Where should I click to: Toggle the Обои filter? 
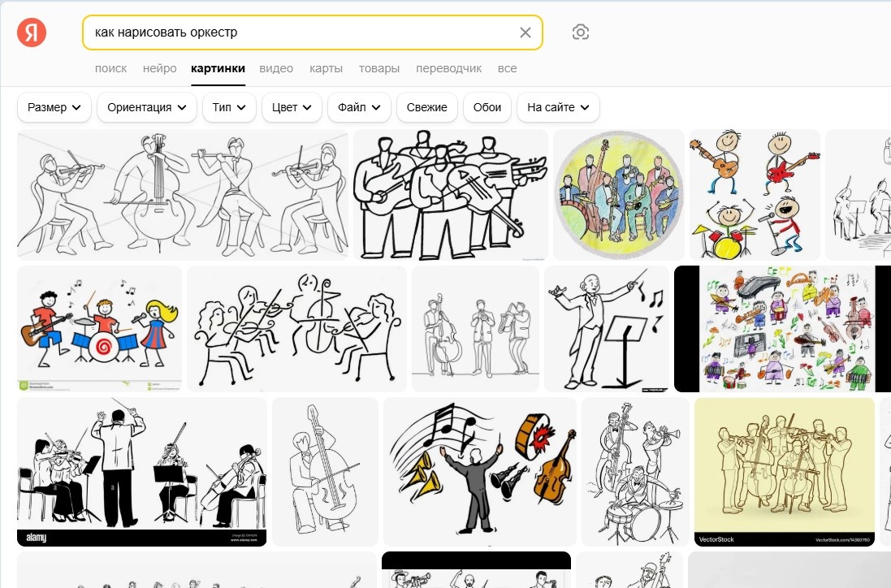point(487,107)
